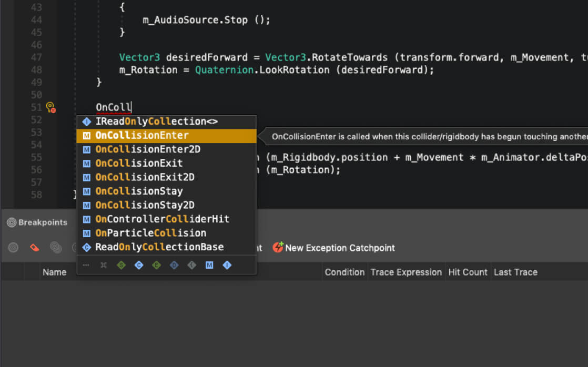The height and width of the screenshot is (367, 588).
Task: Toggle the blue M method filter icon
Action: [209, 266]
